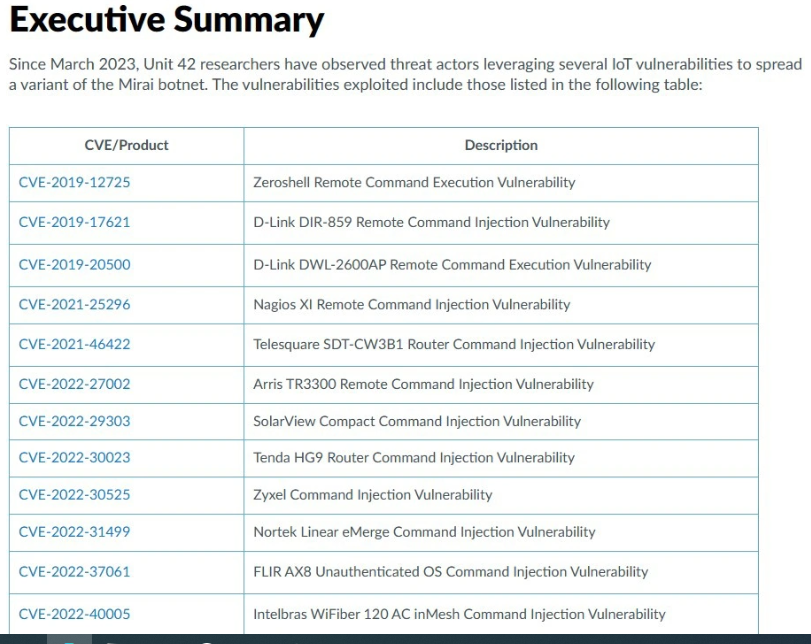811x644 pixels.
Task: Open the CVE-2022-37061 link
Action: (x=74, y=572)
